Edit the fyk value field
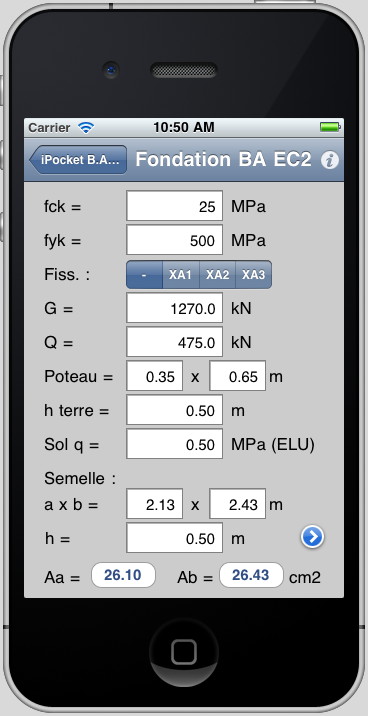The height and width of the screenshot is (716, 368). coord(174,240)
